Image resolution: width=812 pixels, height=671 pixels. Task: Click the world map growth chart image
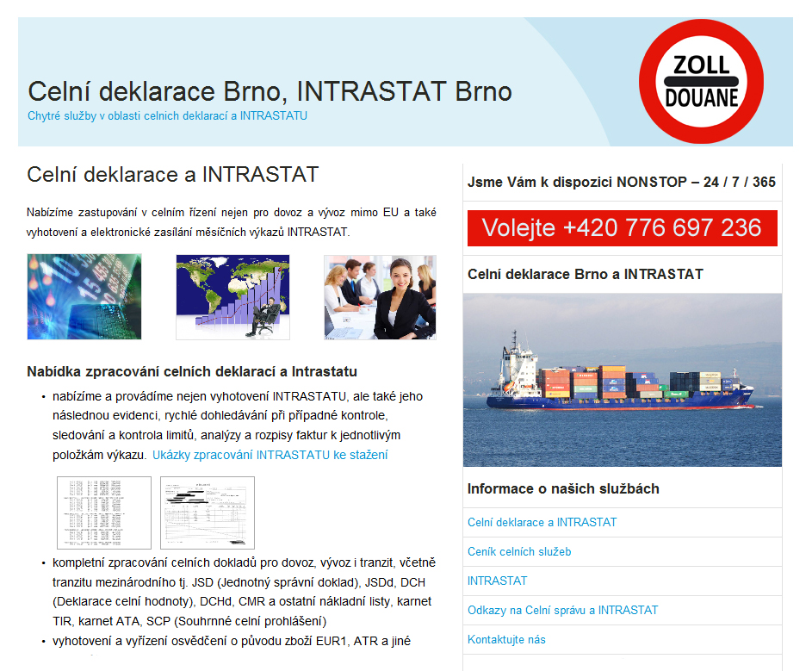click(x=232, y=297)
